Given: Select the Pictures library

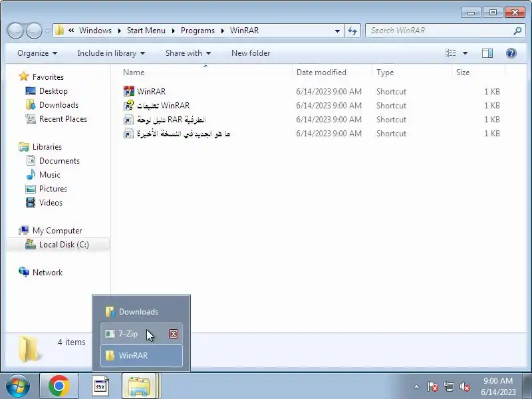Looking at the screenshot, I should pyautogui.click(x=53, y=188).
